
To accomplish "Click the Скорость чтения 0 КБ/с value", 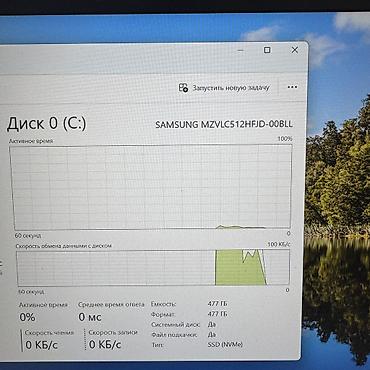I will 41,345.
